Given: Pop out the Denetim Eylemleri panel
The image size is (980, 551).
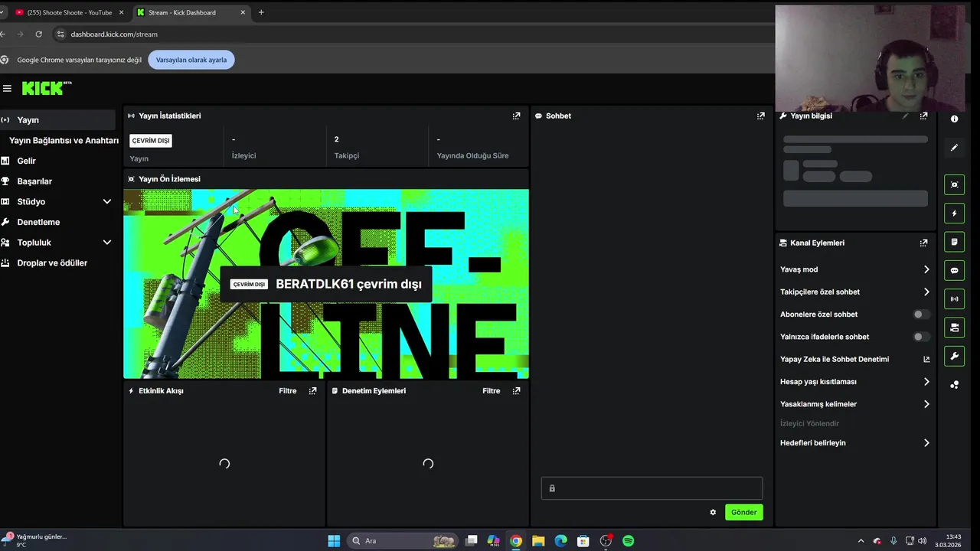Looking at the screenshot, I should (516, 390).
